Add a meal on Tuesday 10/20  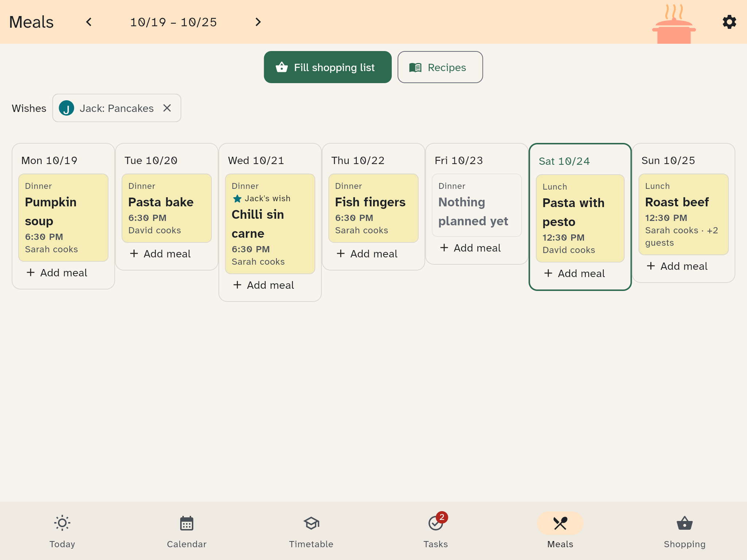[160, 254]
